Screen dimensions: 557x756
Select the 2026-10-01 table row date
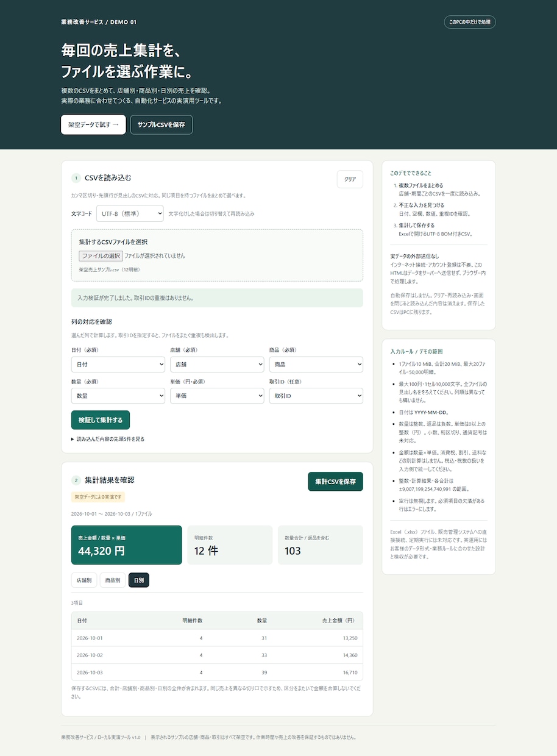tap(90, 638)
